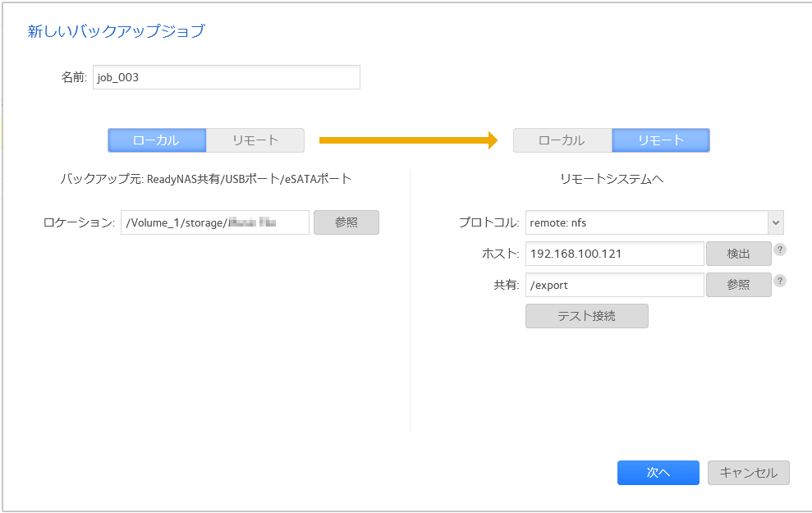Screen dimensions: 812x513
Task: Switch backup source to リモート
Action: click(255, 140)
